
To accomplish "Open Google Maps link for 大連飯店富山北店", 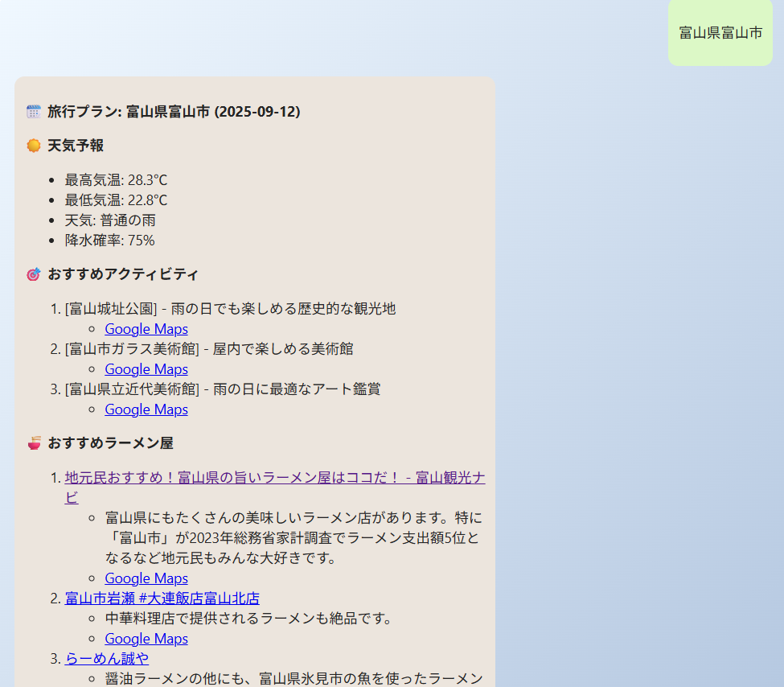I will pos(146,639).
